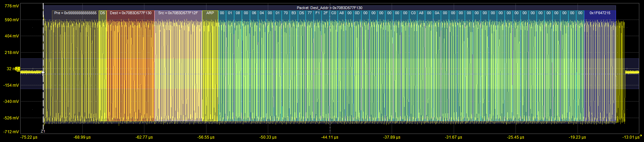Select the Dest = 0x70B3D577F130 field

[131, 13]
